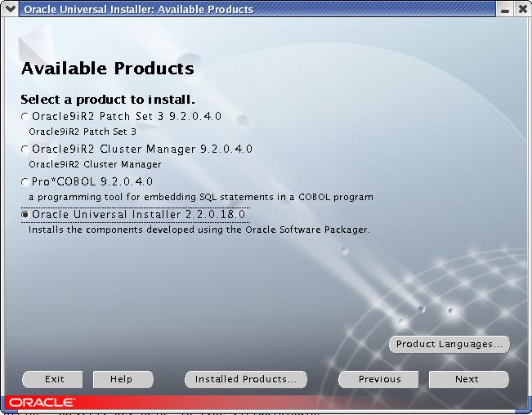
Task: Proceed with the Next button
Action: pyautogui.click(x=467, y=379)
